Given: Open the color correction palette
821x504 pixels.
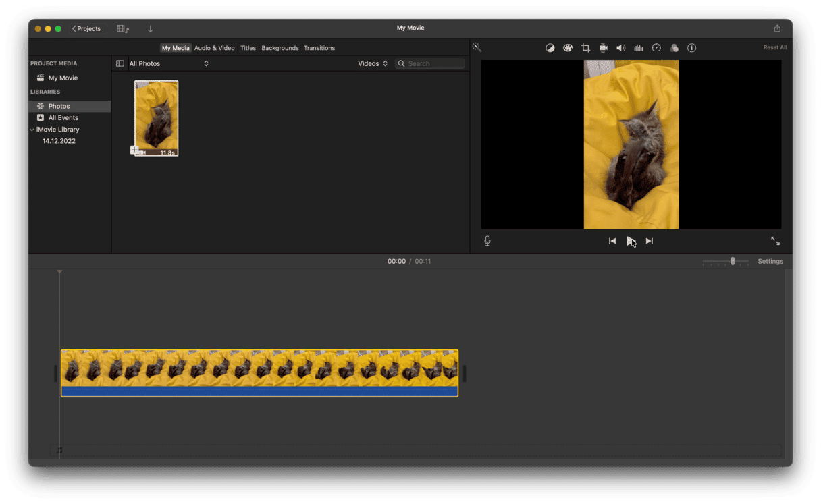Looking at the screenshot, I should pyautogui.click(x=568, y=48).
